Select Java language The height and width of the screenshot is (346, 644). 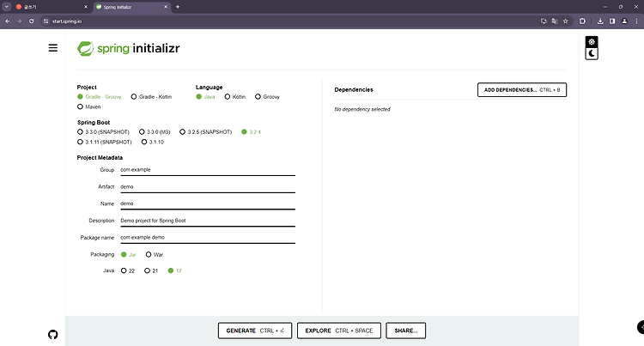pos(205,97)
